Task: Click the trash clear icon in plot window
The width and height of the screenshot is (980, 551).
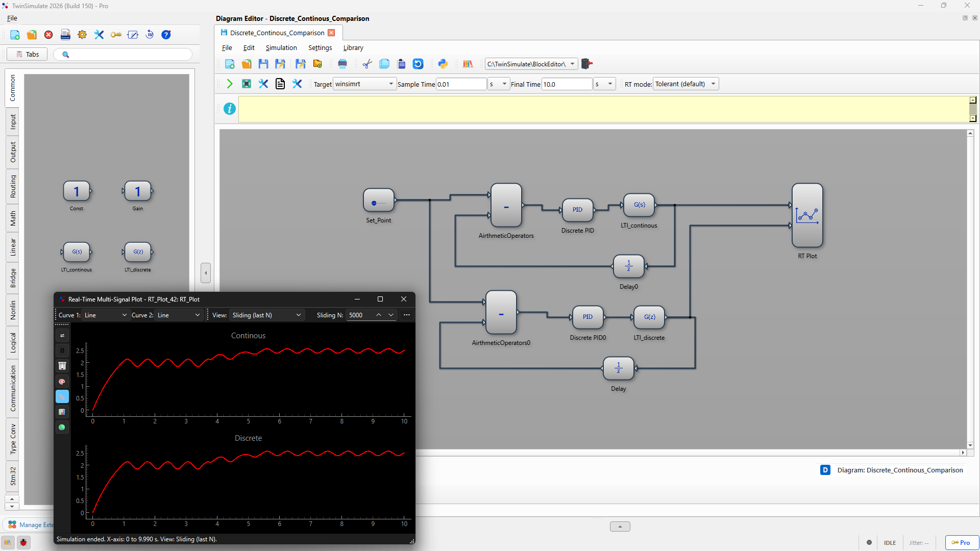Action: (x=62, y=366)
